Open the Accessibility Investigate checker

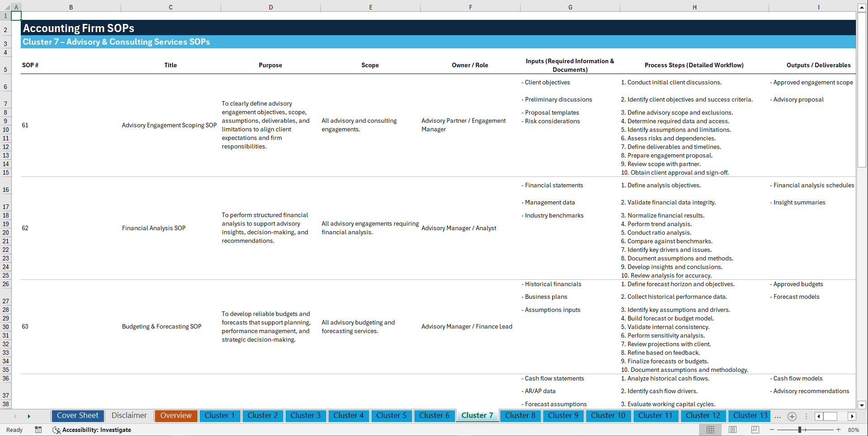pyautogui.click(x=92, y=430)
